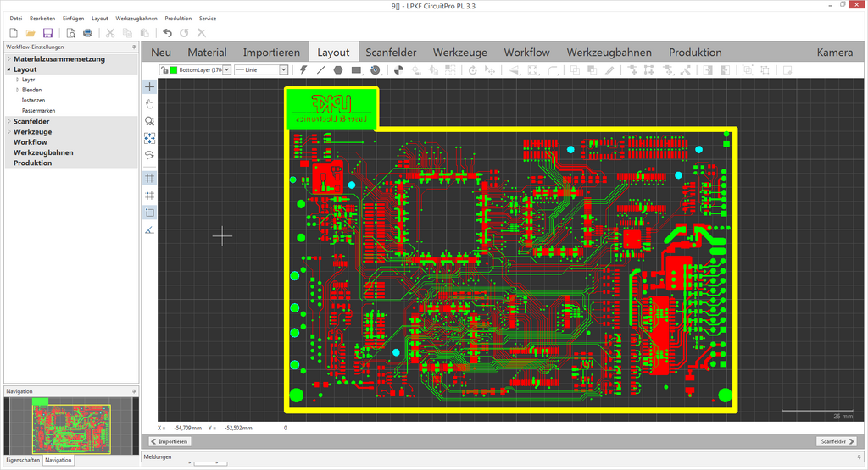The height and width of the screenshot is (470, 868).
Task: Toggle the grid display button
Action: click(x=150, y=178)
